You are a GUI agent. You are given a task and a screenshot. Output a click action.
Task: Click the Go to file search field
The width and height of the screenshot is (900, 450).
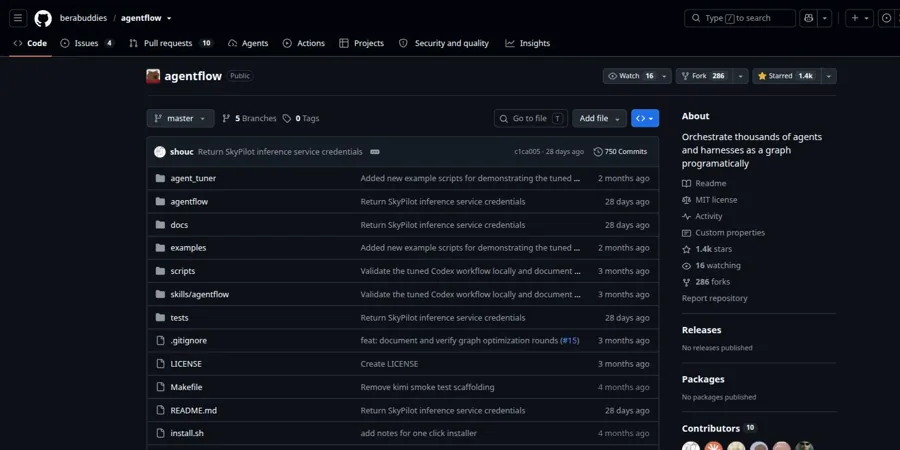[531, 118]
